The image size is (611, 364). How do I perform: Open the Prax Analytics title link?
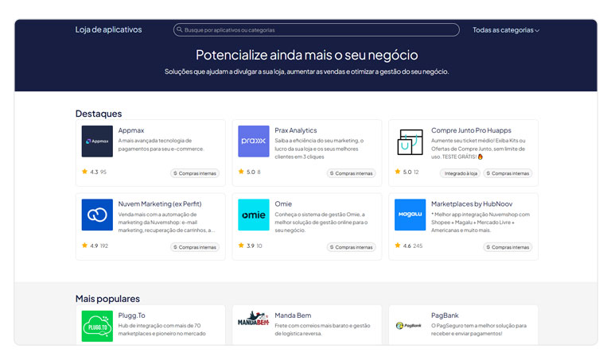pos(295,130)
